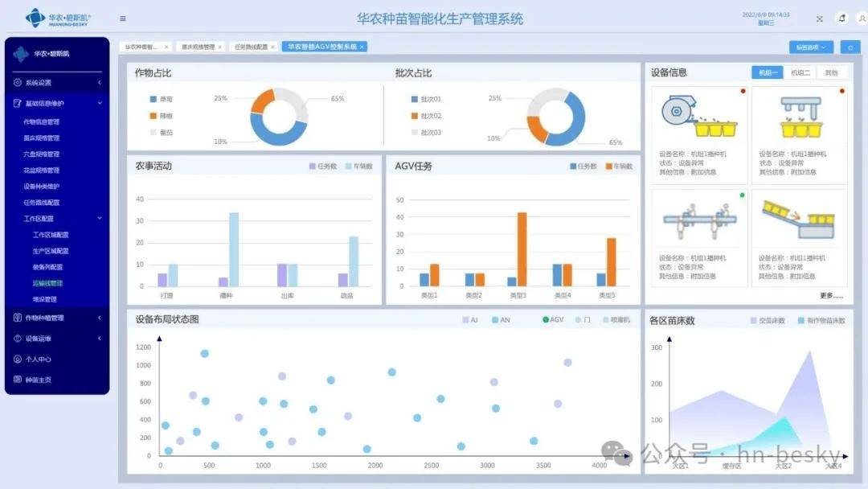Open 作物信息管理 in the sidebar

point(42,121)
